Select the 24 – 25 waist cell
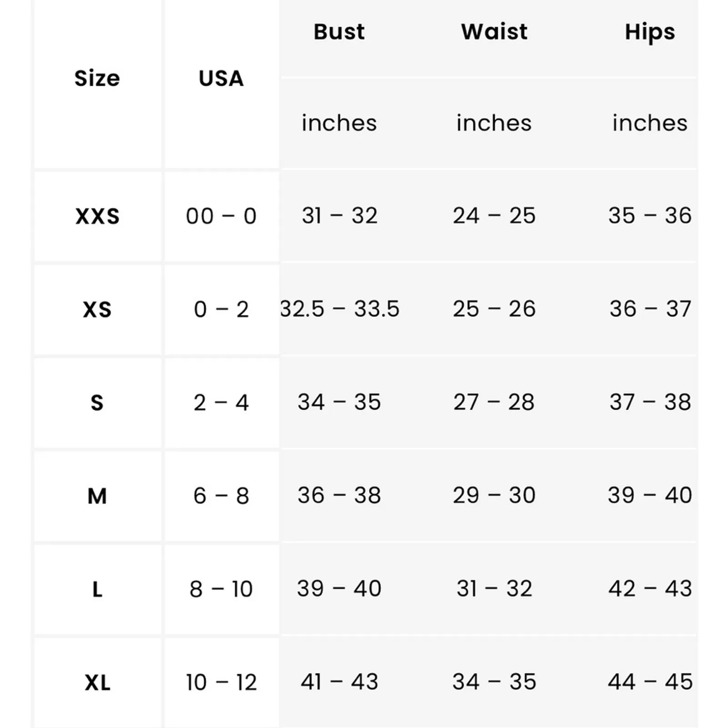The height and width of the screenshot is (728, 728). tap(494, 216)
